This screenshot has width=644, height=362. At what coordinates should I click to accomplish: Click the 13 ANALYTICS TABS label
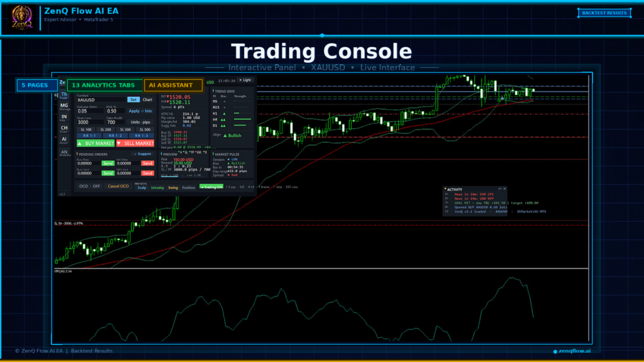(104, 85)
